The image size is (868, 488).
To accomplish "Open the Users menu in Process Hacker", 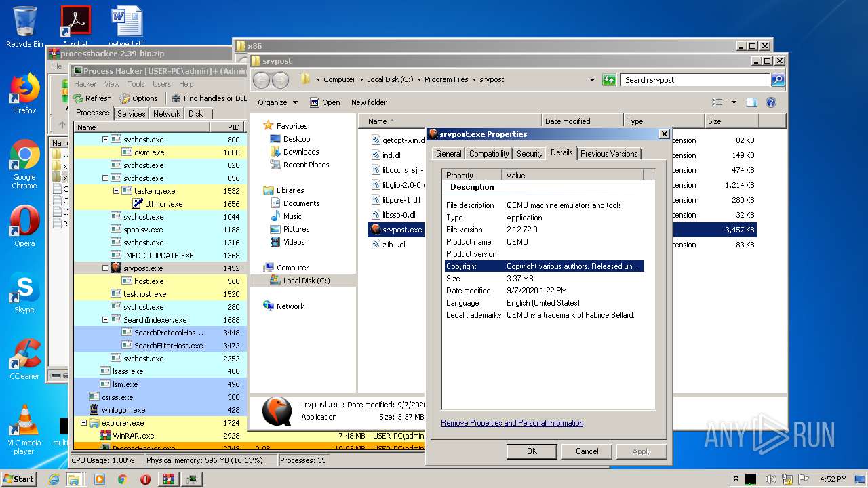I will click(x=161, y=84).
